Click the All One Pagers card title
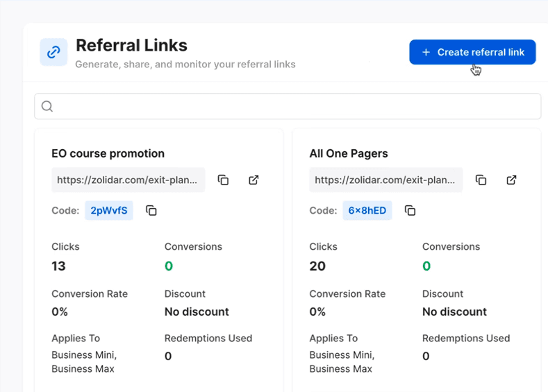Viewport: 548px width, 392px height. click(349, 153)
